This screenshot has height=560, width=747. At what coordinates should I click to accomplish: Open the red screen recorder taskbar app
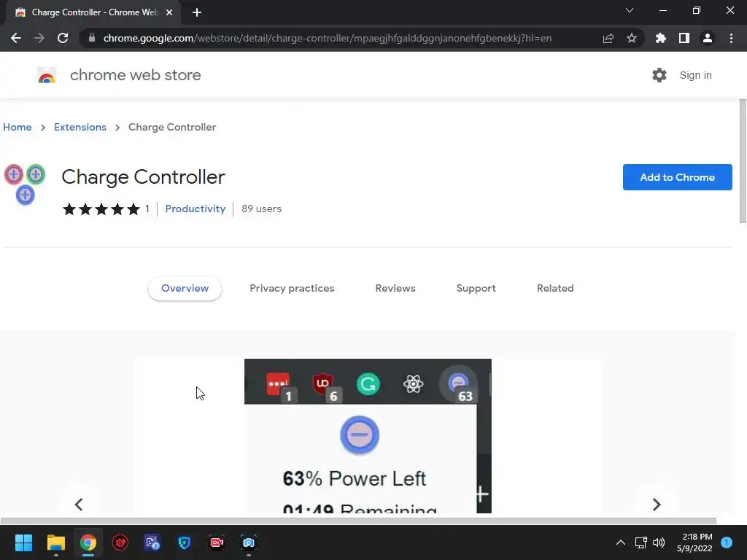tap(217, 542)
